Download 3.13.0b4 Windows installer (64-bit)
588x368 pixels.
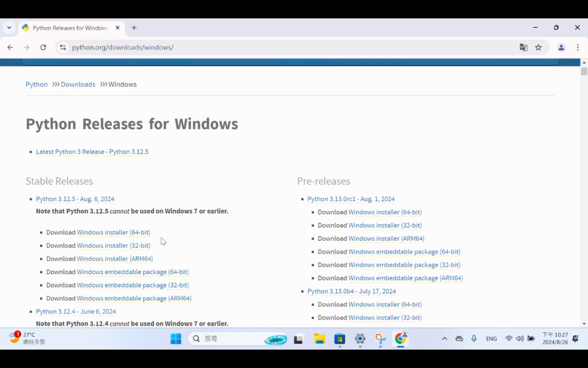pyautogui.click(x=385, y=305)
